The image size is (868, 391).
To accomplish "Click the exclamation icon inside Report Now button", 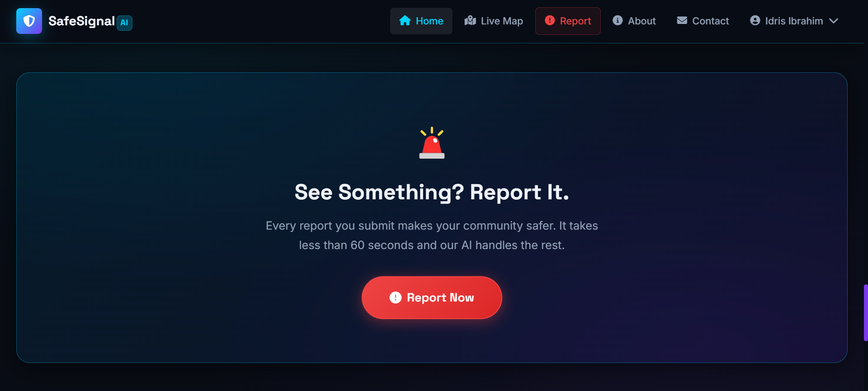I will pos(396,297).
